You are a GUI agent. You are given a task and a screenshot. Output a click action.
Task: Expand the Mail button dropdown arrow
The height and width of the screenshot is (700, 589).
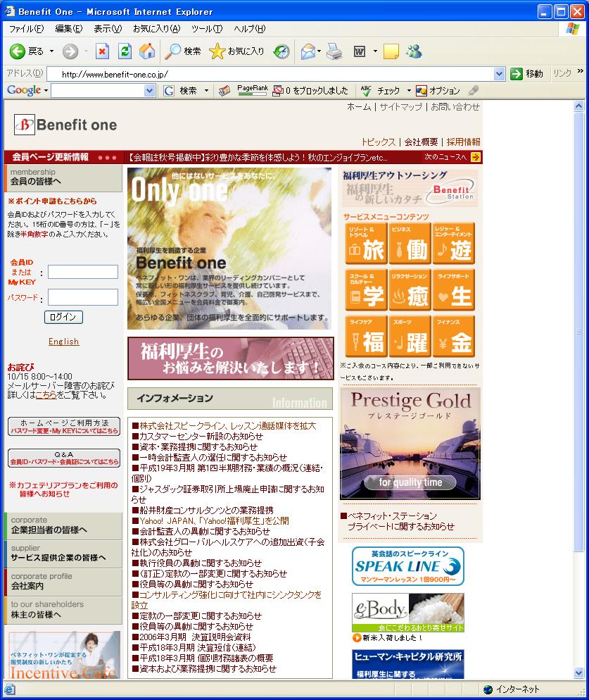319,51
